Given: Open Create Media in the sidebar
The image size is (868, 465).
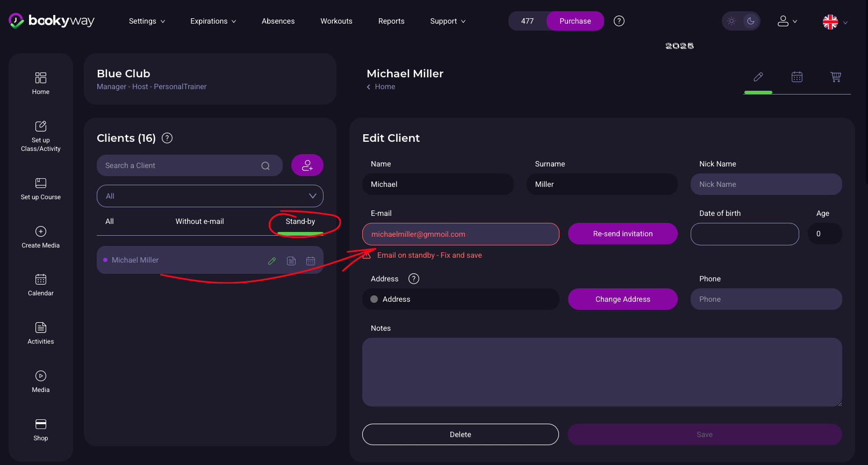Looking at the screenshot, I should click(x=41, y=237).
